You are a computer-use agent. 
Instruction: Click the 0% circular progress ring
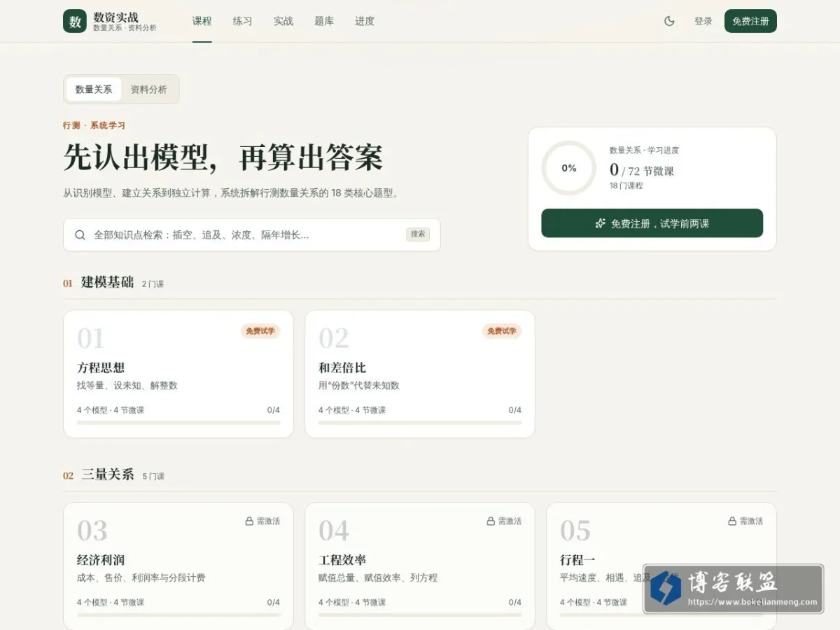(x=569, y=168)
